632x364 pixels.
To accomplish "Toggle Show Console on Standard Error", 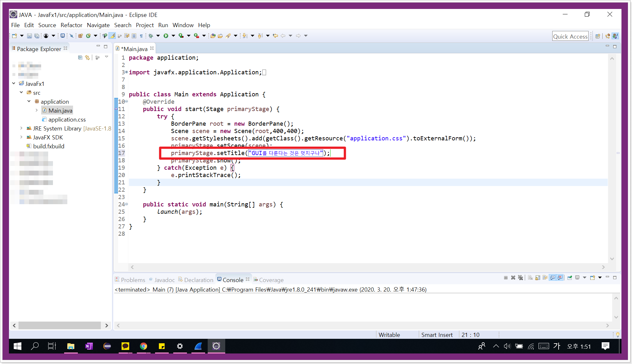I will [560, 278].
